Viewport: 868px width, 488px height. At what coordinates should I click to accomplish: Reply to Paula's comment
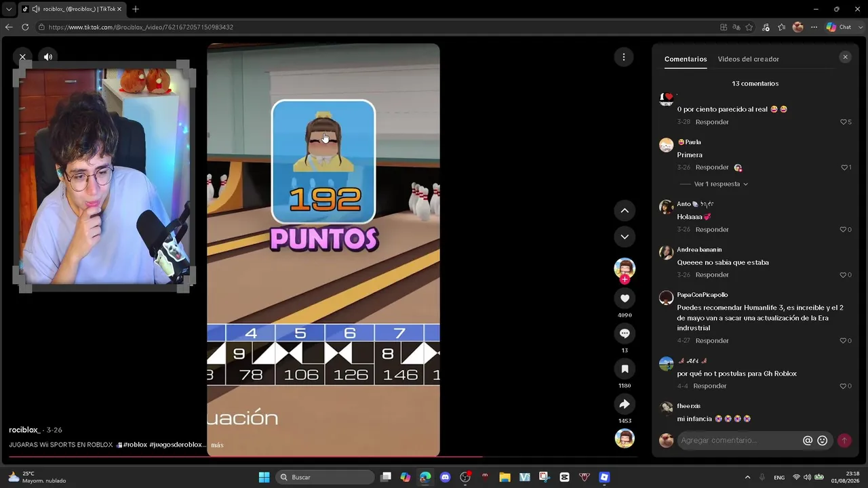coord(712,167)
